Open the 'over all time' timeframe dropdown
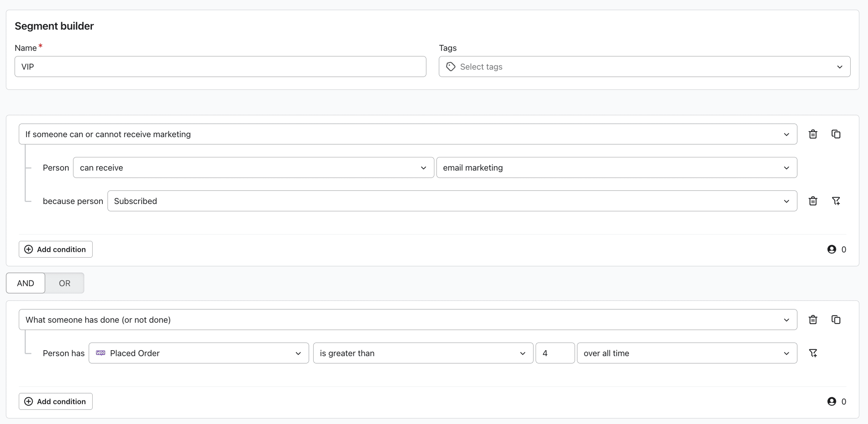 686,353
